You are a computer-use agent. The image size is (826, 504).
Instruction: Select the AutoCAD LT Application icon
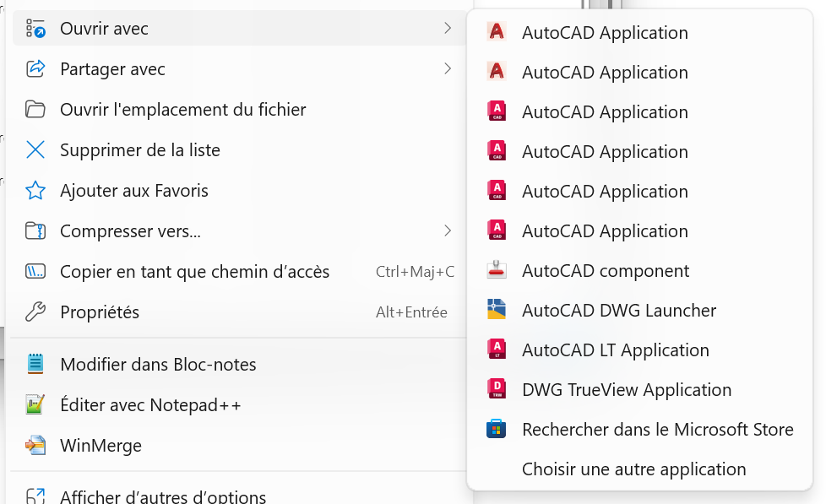coord(497,350)
